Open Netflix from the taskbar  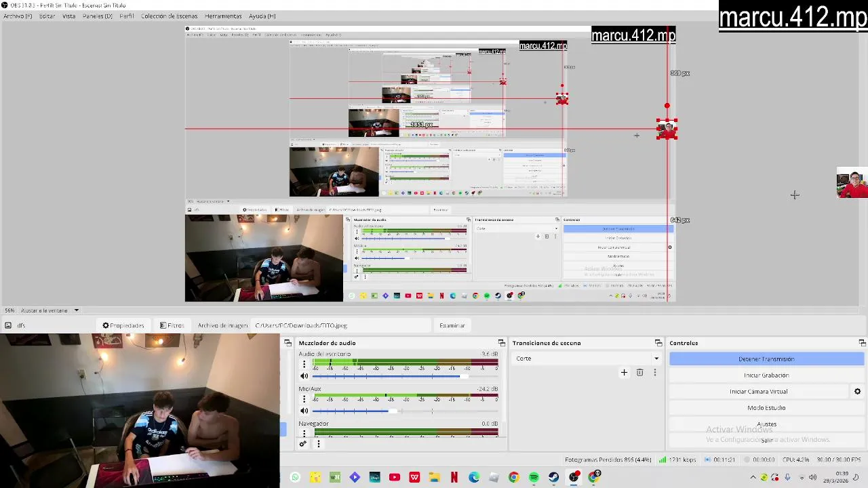point(454,477)
